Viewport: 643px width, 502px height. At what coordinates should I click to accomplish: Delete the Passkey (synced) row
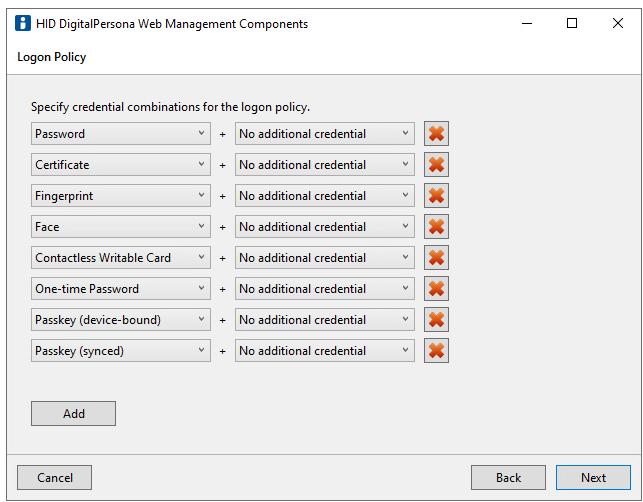(436, 351)
